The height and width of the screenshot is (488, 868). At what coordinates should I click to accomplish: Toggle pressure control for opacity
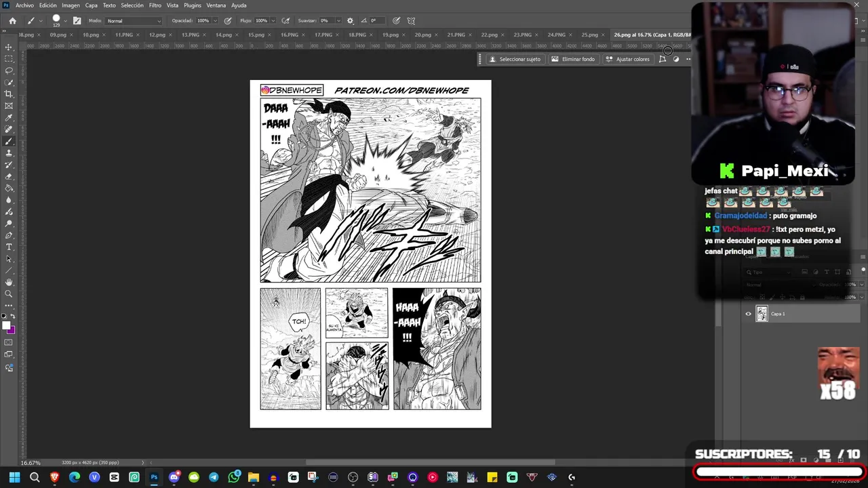point(227,21)
